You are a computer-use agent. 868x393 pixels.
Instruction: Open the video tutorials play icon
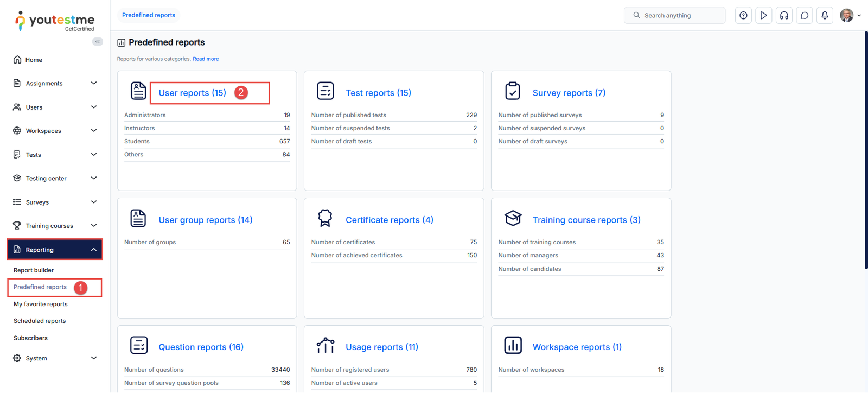coord(763,16)
